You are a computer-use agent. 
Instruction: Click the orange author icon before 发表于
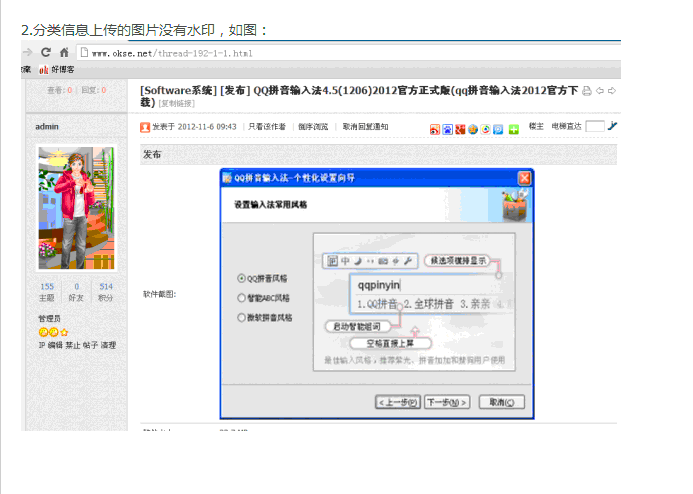[x=145, y=127]
